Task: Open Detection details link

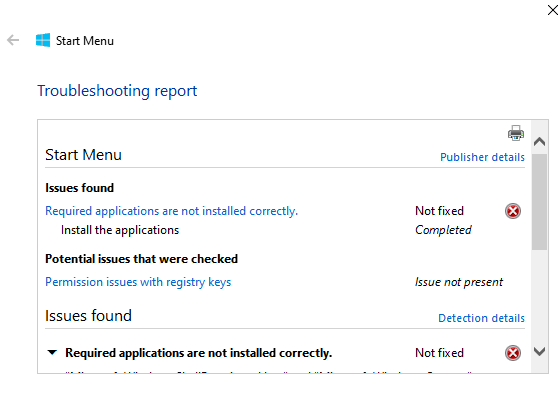Action: (x=481, y=318)
